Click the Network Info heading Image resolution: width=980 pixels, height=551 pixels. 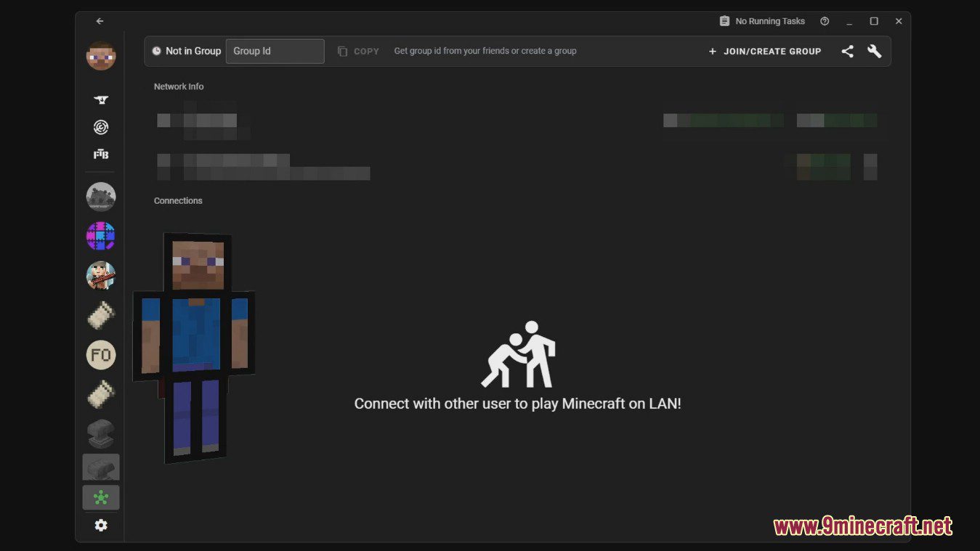[179, 86]
